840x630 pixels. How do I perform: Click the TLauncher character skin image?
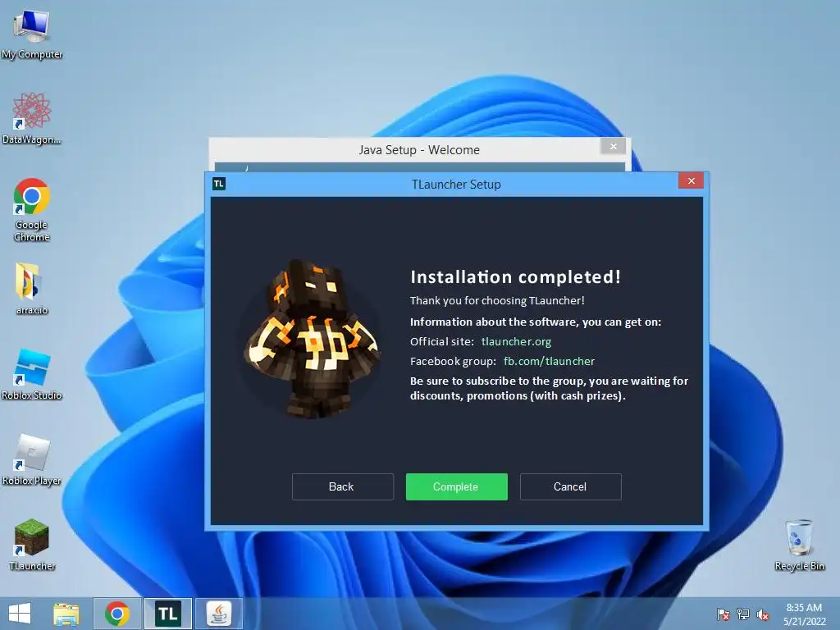(x=312, y=339)
